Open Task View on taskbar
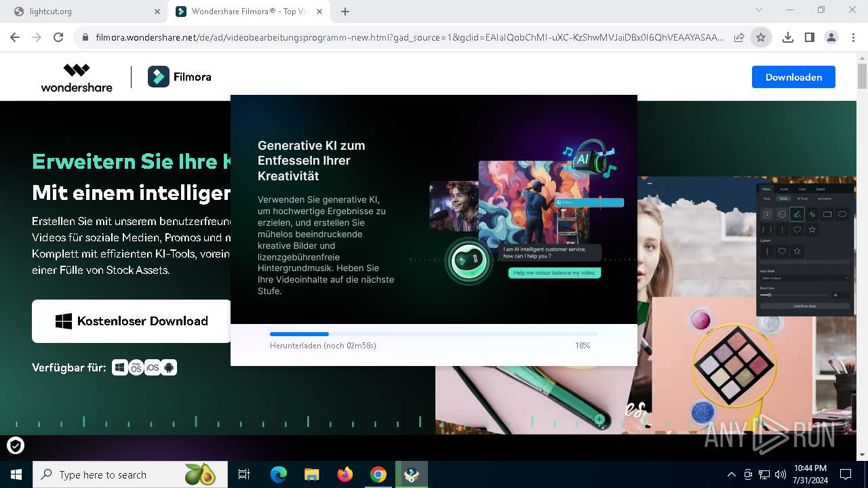The height and width of the screenshot is (488, 868). click(x=244, y=474)
